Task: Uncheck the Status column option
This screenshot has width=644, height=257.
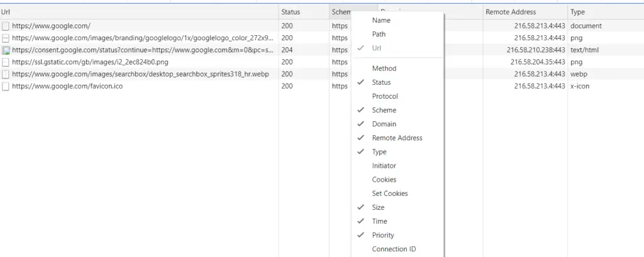Action: 397,82
